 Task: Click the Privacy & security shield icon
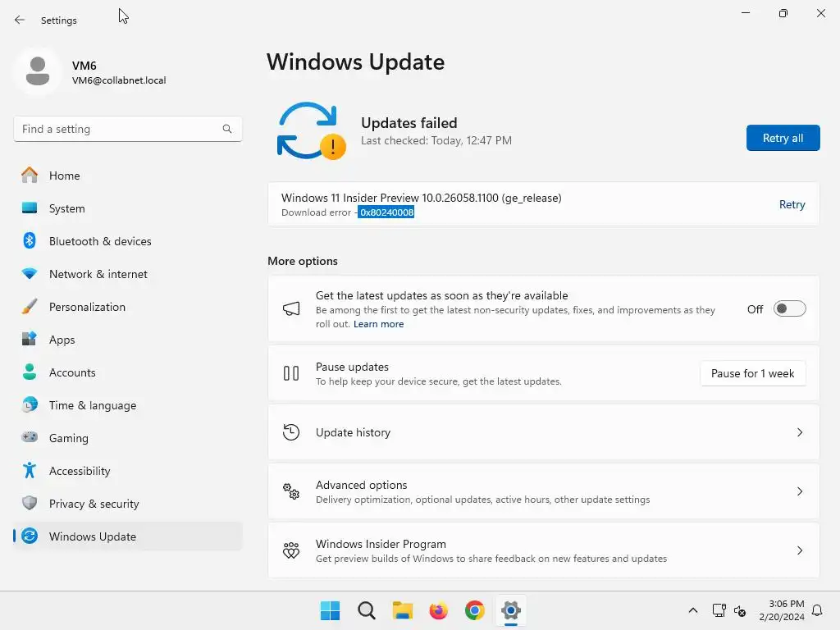[30, 503]
